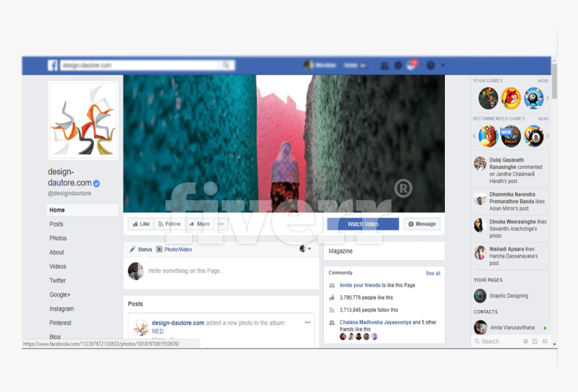Open the bear game icon in Recommended Games
578x392 pixels.
488,136
